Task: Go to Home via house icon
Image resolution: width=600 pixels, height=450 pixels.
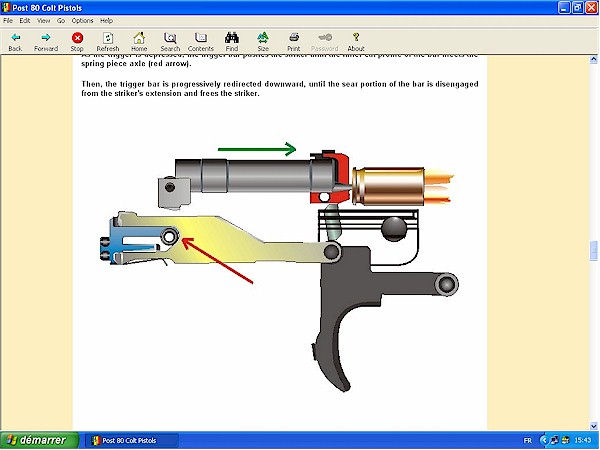Action: (x=139, y=38)
